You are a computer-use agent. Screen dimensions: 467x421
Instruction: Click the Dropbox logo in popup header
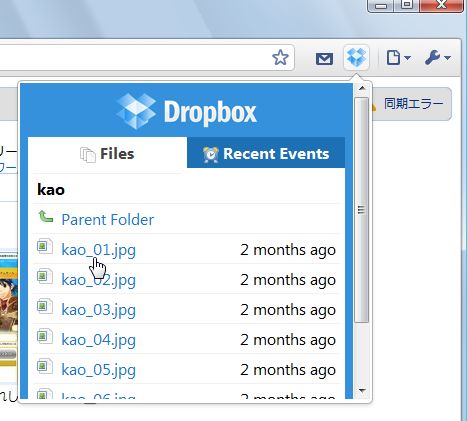click(187, 111)
